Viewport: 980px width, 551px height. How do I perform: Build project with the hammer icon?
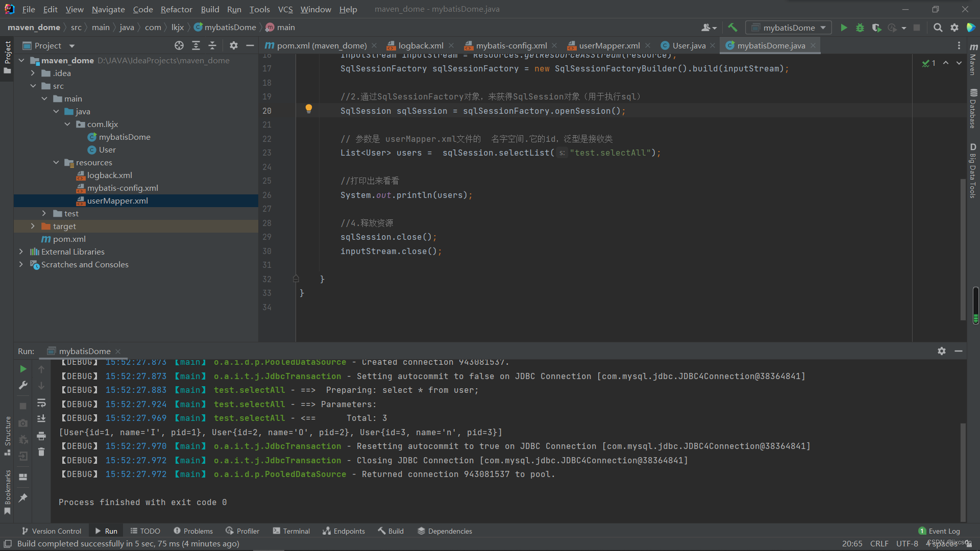click(732, 28)
